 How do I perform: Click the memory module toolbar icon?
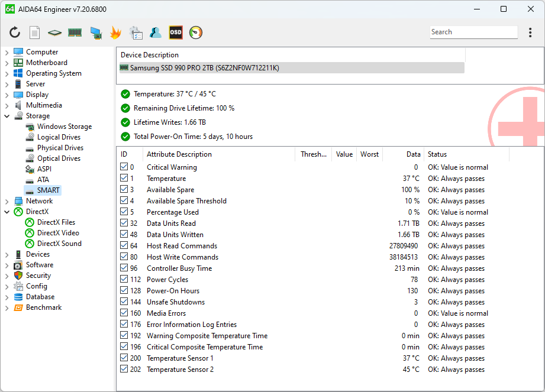(75, 33)
